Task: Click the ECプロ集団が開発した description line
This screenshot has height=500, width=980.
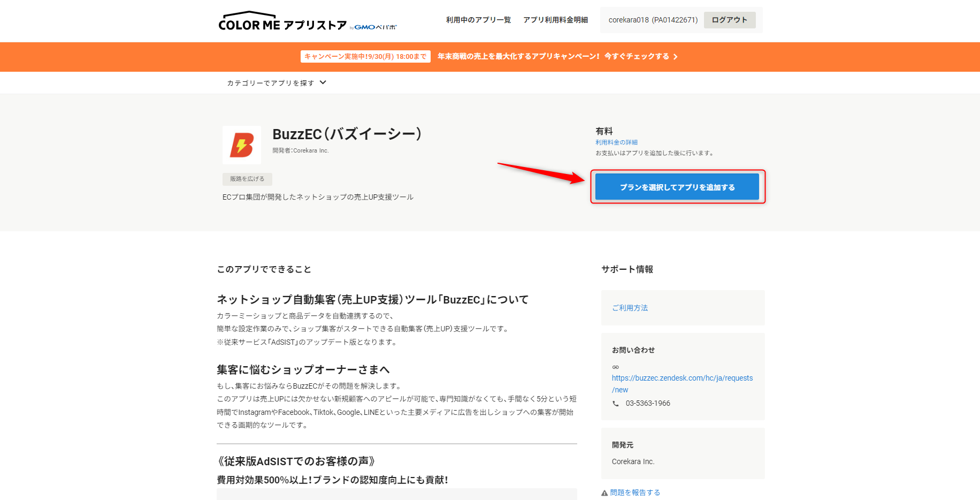Action: pyautogui.click(x=318, y=197)
